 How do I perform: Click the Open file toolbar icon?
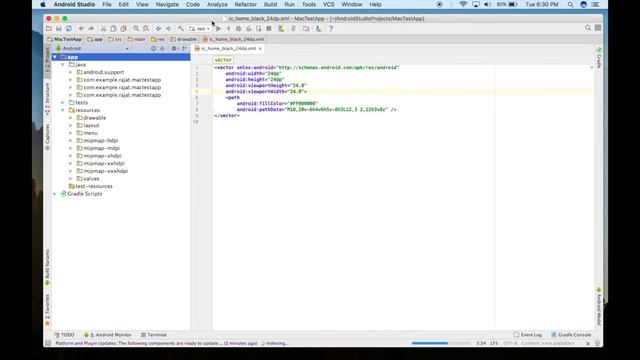click(x=49, y=29)
